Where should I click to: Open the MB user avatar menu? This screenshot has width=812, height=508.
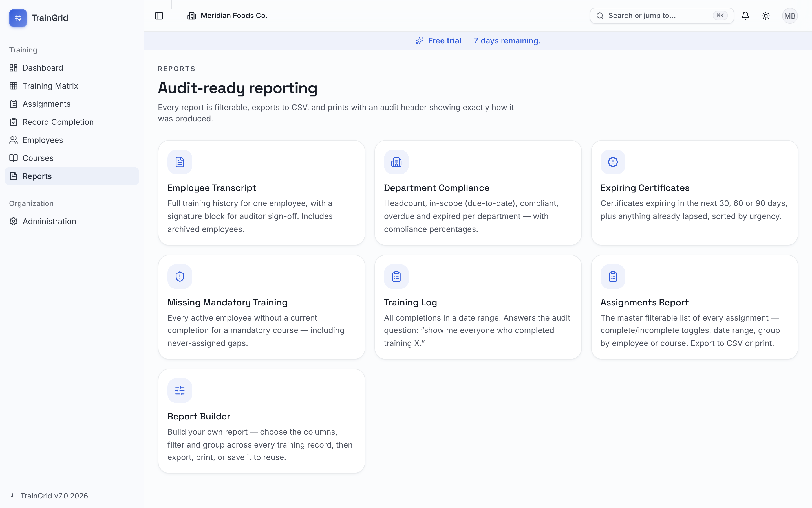point(790,16)
